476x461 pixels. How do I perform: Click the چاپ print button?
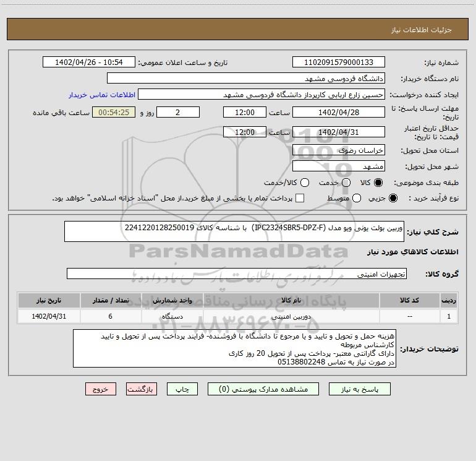tap(182, 389)
